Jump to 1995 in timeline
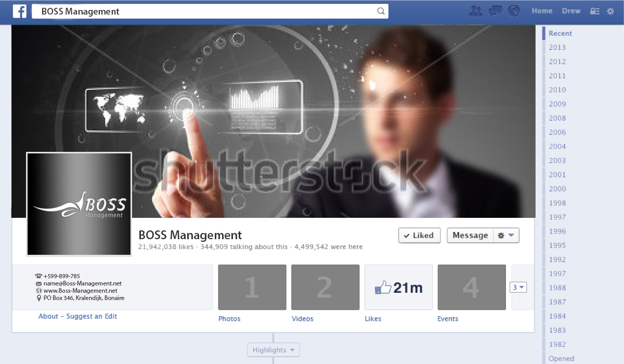The height and width of the screenshot is (364, 624). coord(557,245)
